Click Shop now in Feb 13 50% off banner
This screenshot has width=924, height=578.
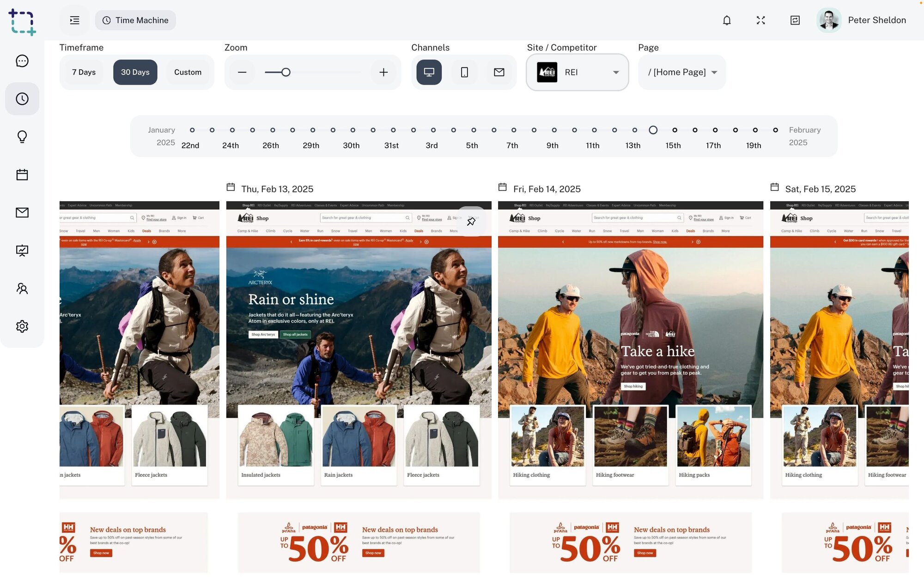point(373,553)
